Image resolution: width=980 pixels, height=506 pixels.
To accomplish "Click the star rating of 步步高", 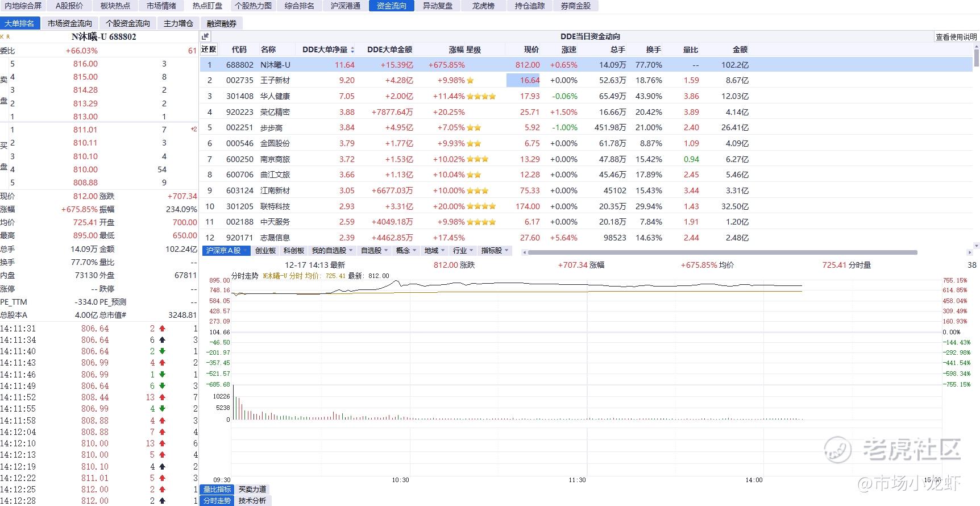I will pyautogui.click(x=474, y=128).
